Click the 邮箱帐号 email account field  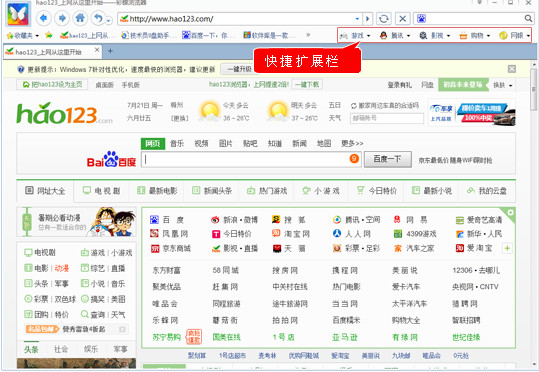tap(387, 119)
